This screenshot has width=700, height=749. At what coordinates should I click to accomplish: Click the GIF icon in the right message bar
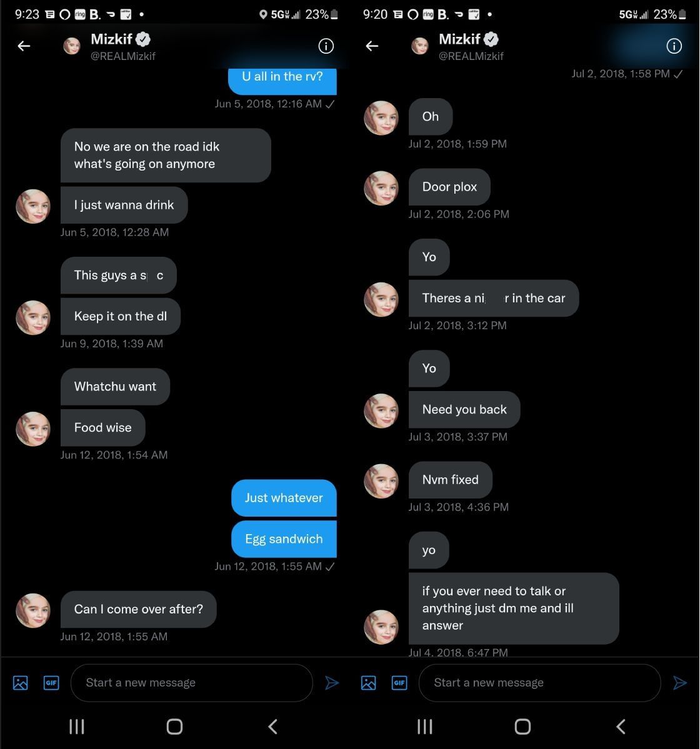[x=399, y=683]
